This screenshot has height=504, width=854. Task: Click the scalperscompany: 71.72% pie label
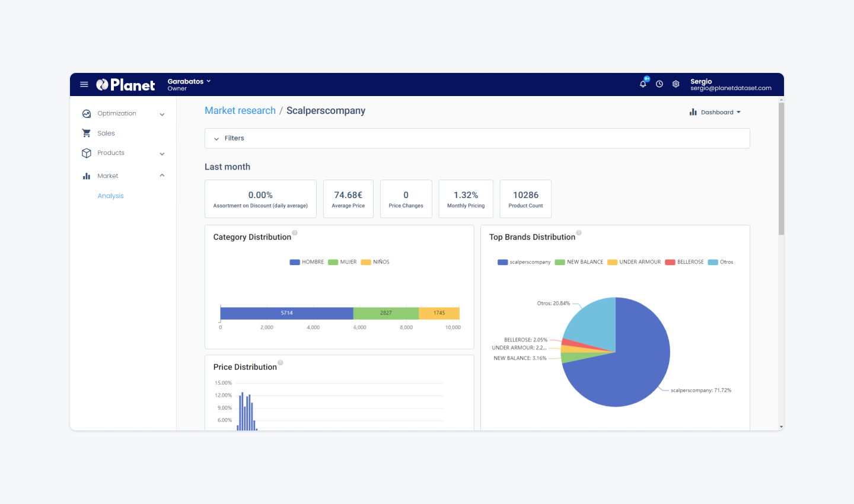pos(701,391)
